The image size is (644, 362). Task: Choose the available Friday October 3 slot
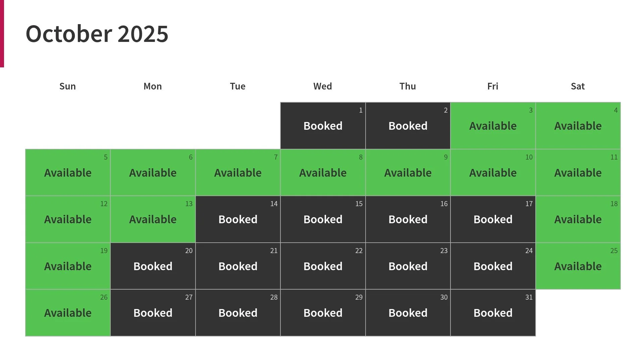coord(493,126)
